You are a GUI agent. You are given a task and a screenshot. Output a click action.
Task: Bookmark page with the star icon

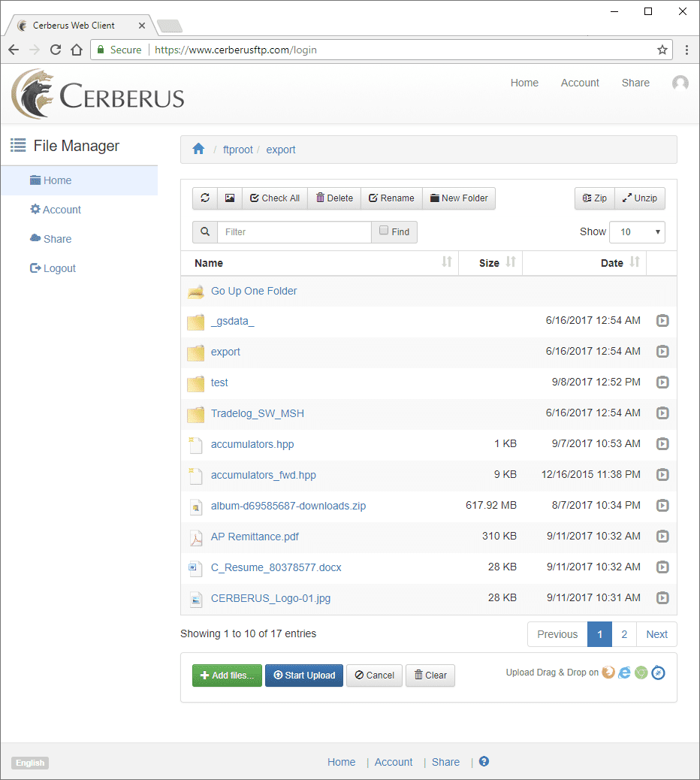[x=662, y=50]
